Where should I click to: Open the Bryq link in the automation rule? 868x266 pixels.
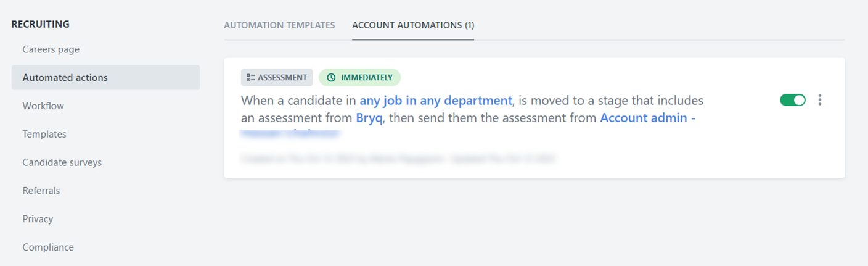[x=369, y=117]
